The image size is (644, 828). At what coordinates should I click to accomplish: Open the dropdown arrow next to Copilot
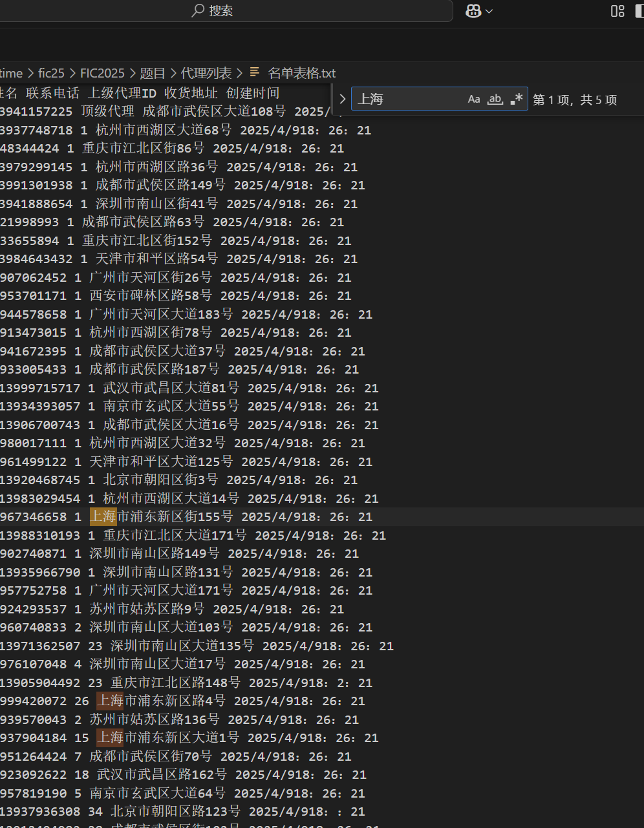489,11
